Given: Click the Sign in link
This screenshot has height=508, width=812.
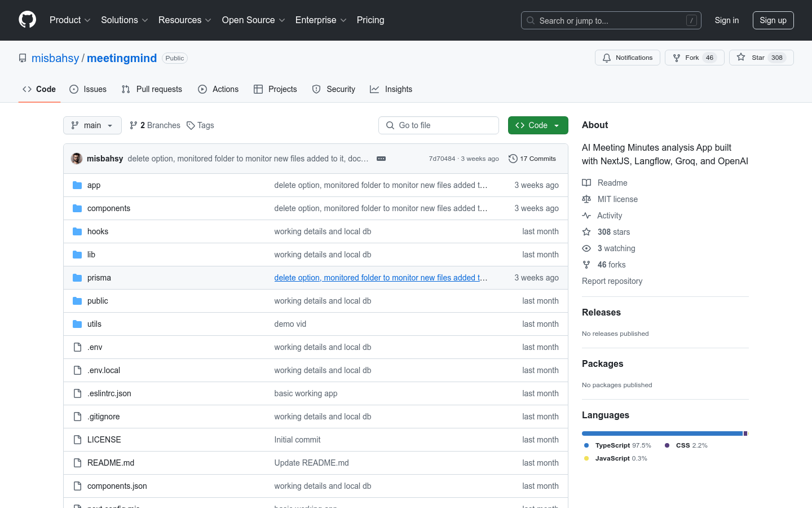Looking at the screenshot, I should pyautogui.click(x=727, y=20).
